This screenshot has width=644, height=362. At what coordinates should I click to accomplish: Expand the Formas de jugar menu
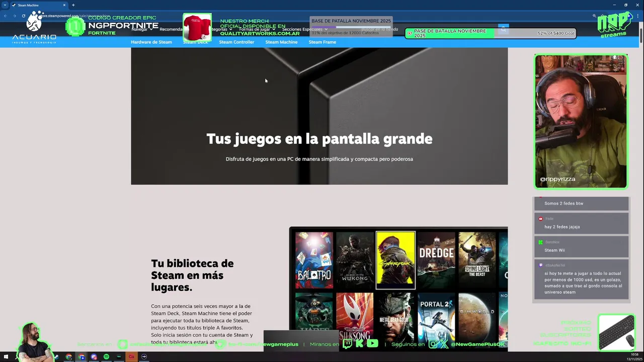click(257, 29)
